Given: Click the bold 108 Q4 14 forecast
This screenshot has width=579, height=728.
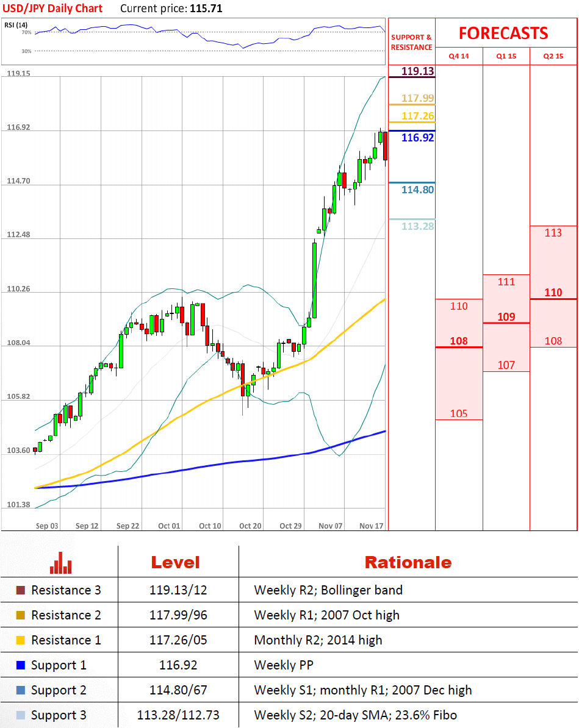Looking at the screenshot, I should 459,341.
